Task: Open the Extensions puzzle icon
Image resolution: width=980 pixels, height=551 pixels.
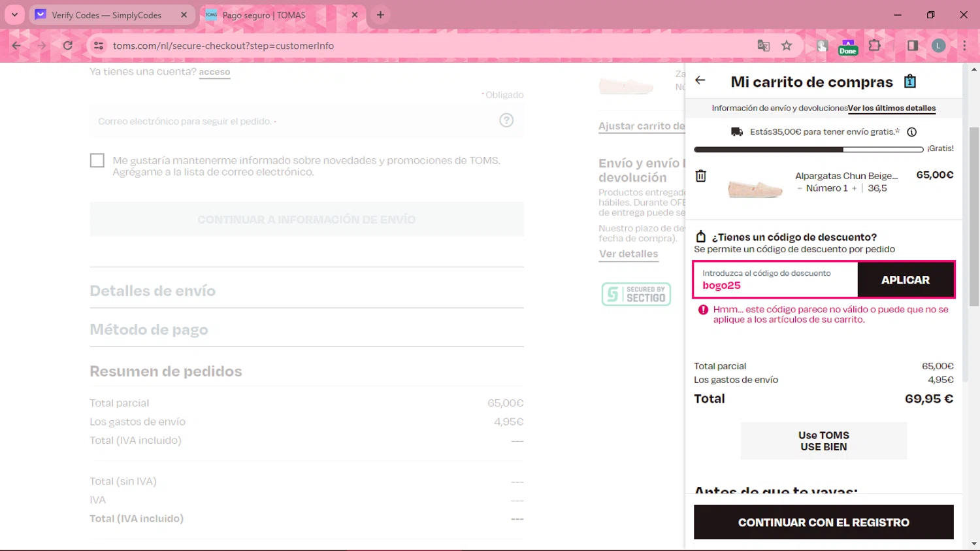Action: 875,46
